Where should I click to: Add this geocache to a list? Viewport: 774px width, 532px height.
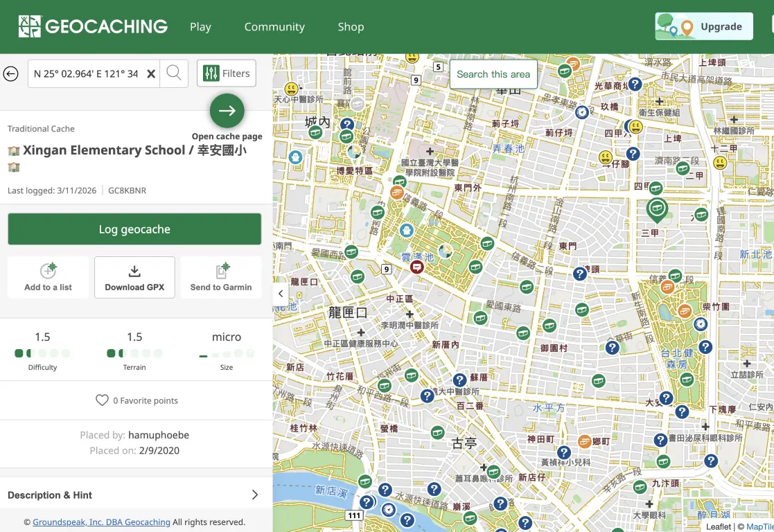tap(48, 277)
